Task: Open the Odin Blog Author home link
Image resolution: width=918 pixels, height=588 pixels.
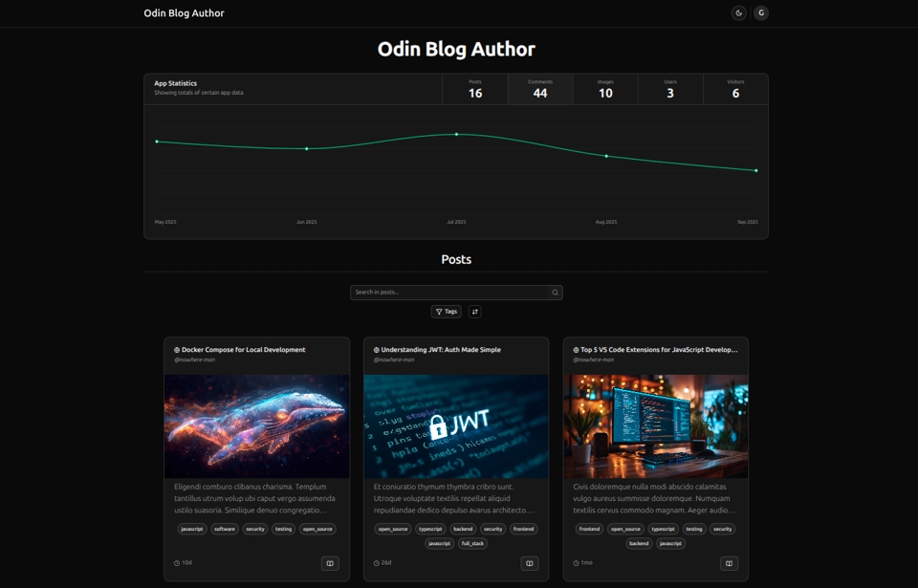Action: point(183,12)
